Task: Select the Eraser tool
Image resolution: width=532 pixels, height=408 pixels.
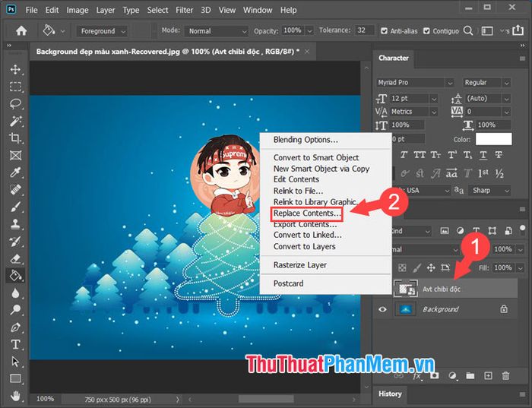Action: tap(15, 259)
